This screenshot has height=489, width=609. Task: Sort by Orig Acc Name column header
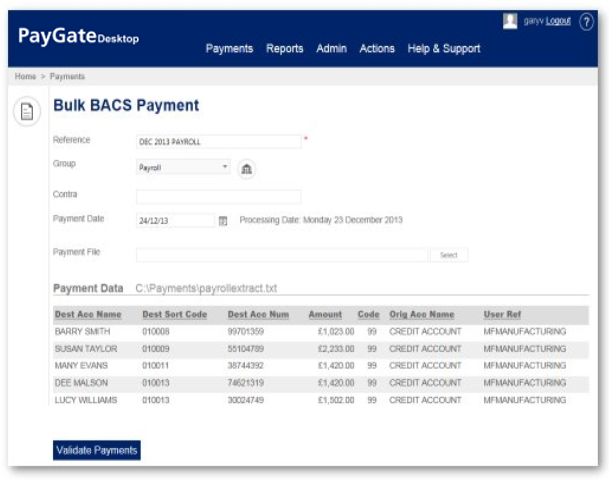(x=421, y=315)
